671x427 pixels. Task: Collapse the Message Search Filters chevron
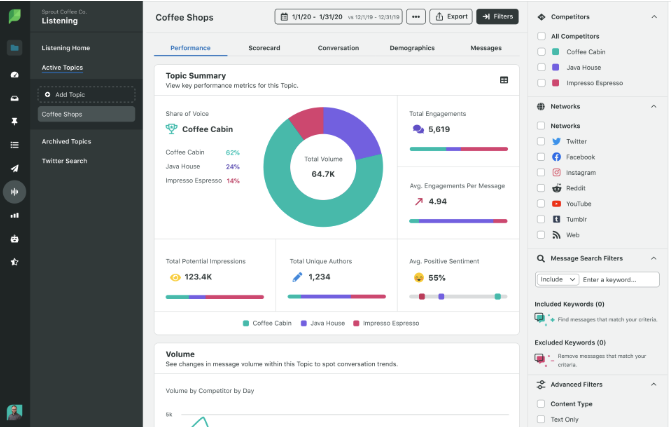(653, 258)
